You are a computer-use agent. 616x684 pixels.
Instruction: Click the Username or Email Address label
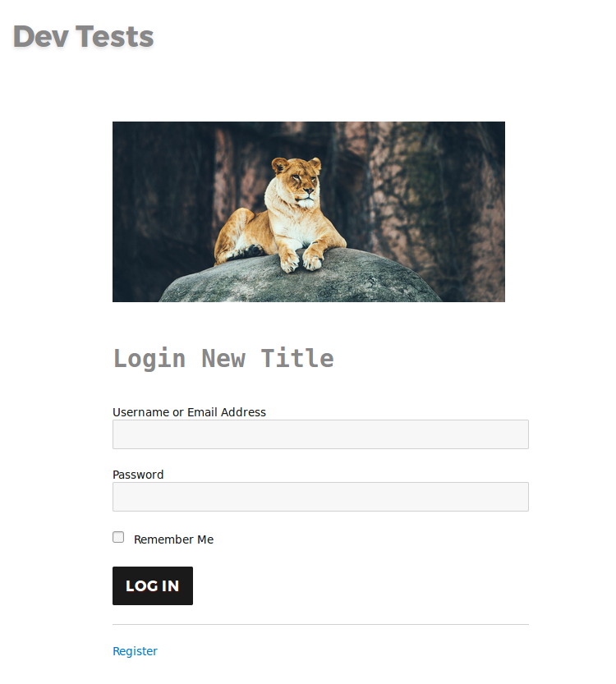tap(189, 412)
